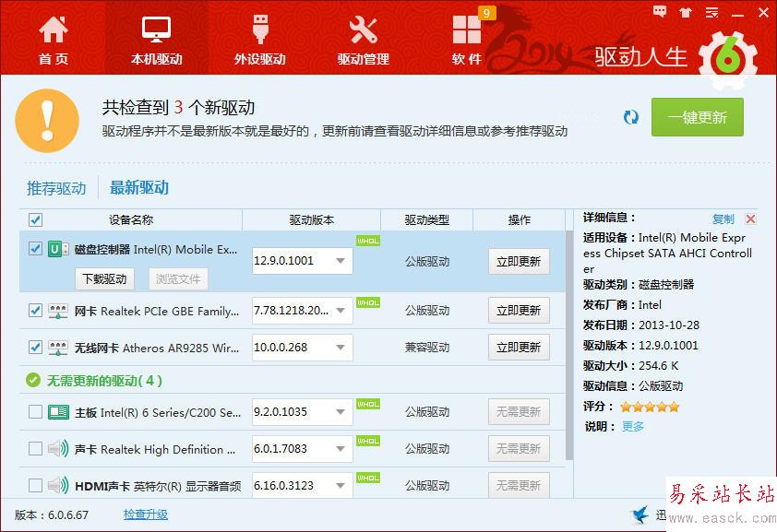Screen dimensions: 777x532
Task: Click the green 一键更新 button
Action: pos(698,117)
